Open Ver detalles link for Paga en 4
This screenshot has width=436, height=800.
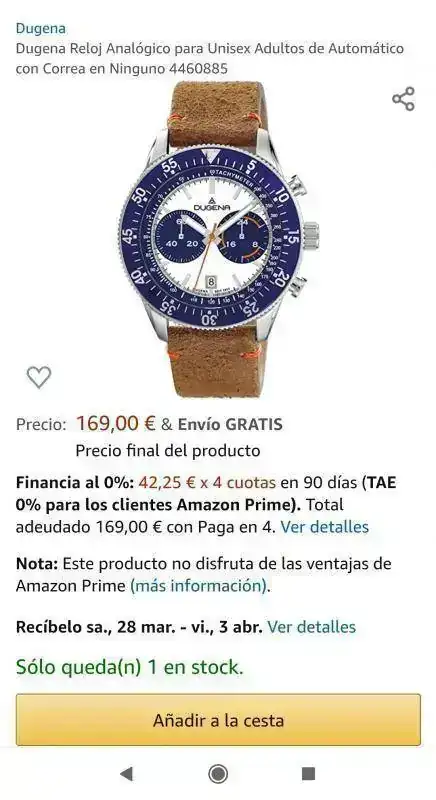click(325, 527)
